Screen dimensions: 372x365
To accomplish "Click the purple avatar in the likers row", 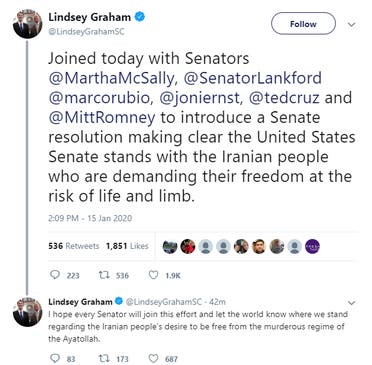I will pyautogui.click(x=312, y=246).
